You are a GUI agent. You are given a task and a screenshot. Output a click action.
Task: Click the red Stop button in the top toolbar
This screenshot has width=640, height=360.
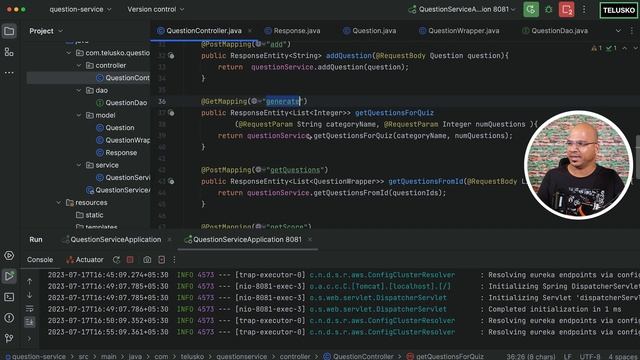pyautogui.click(x=567, y=9)
